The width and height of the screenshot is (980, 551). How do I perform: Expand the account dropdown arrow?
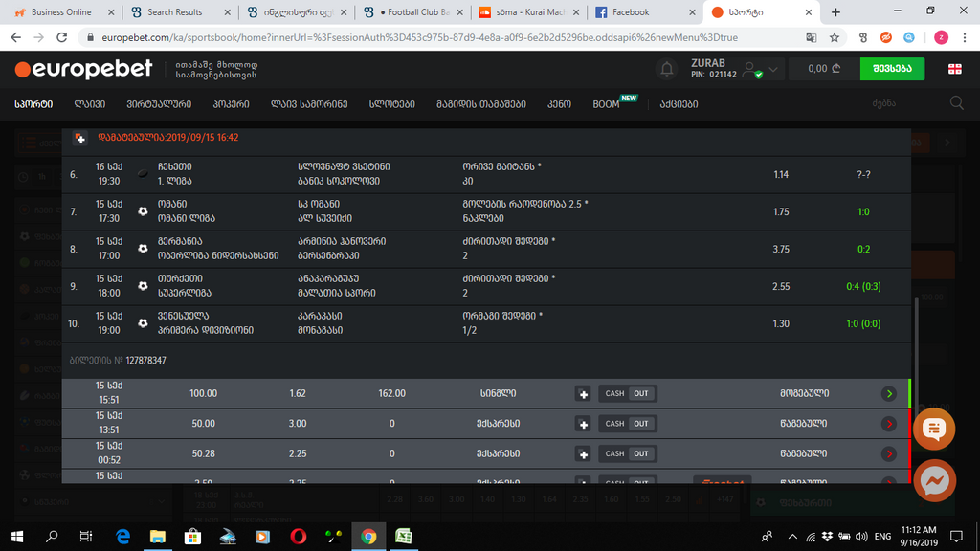click(773, 69)
